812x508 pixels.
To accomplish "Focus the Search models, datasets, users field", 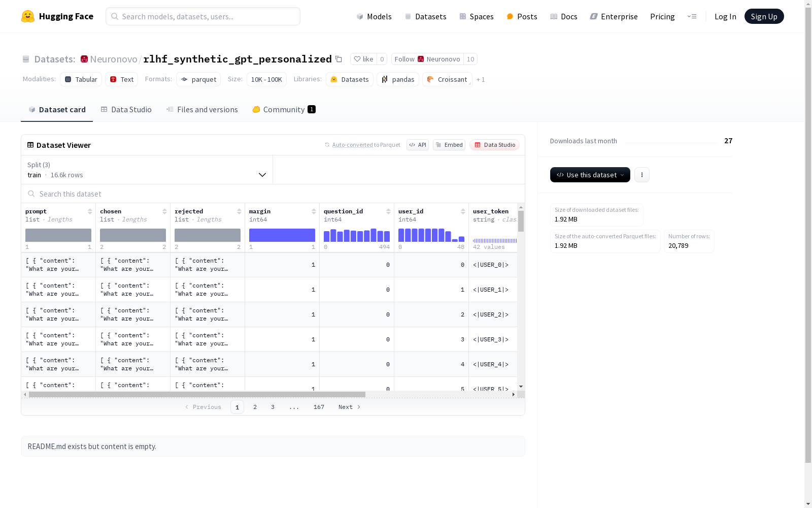I will pyautogui.click(x=203, y=16).
